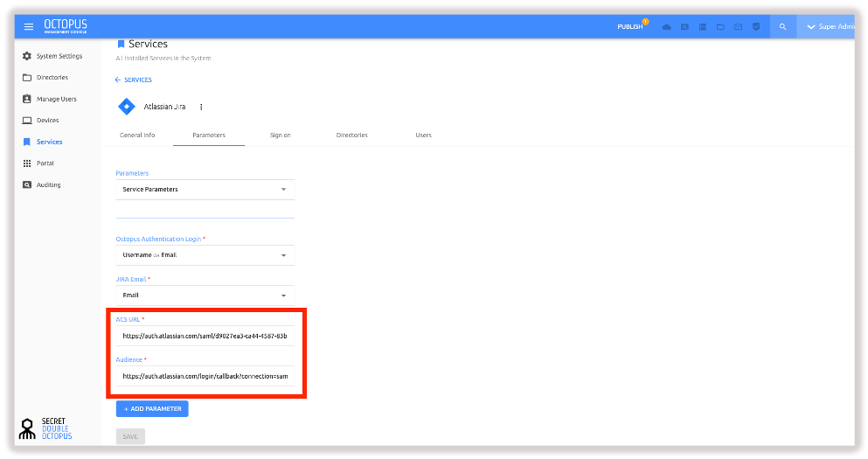Screen dimensions: 868x459
Task: Click the Devices laptop icon
Action: [26, 120]
